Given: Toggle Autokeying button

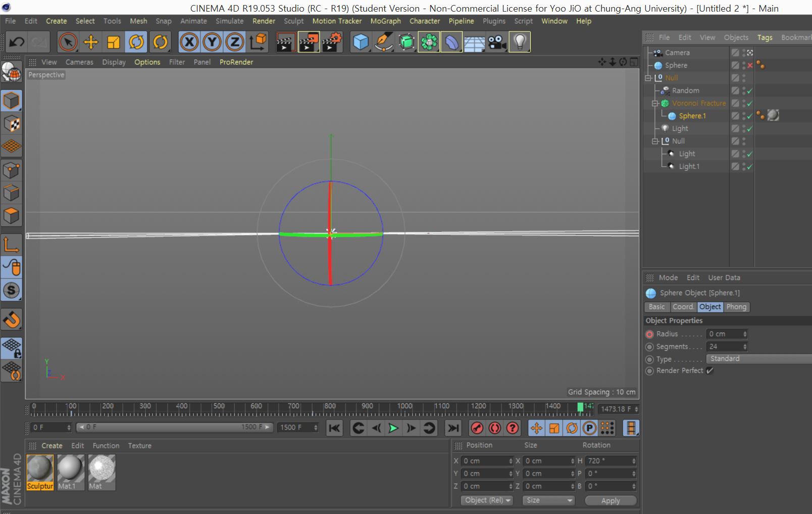Looking at the screenshot, I should pos(494,428).
